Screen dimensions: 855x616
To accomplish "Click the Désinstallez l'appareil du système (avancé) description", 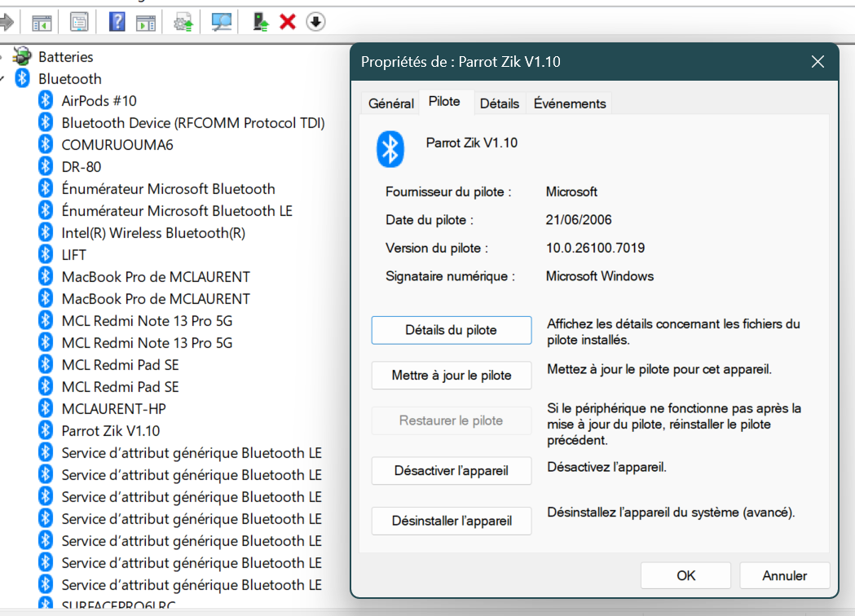I will pos(672,513).
